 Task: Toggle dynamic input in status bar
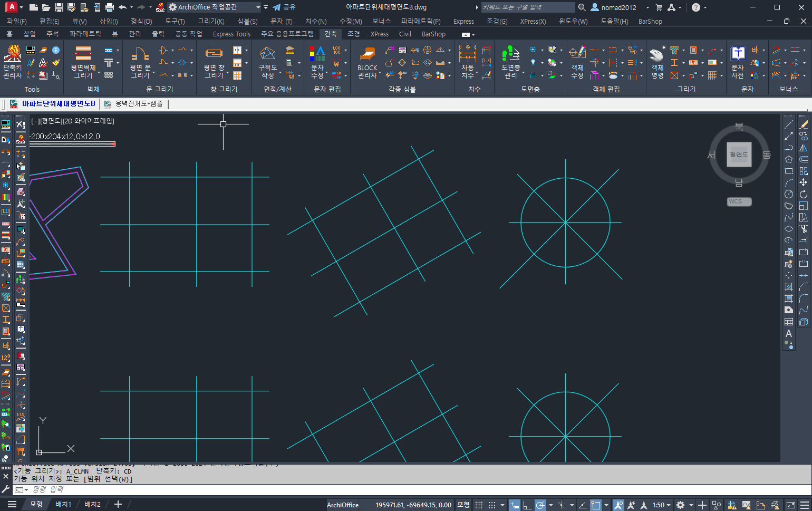tap(514, 505)
